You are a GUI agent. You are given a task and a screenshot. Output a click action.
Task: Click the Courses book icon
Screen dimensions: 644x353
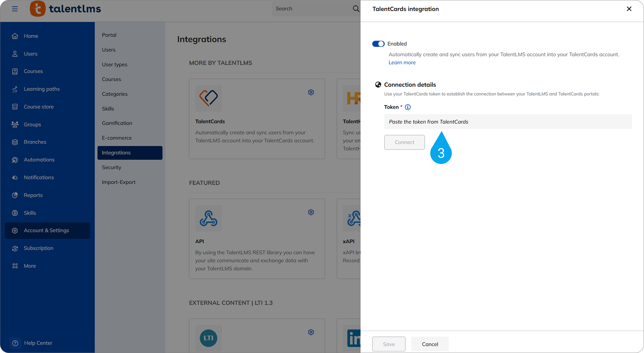click(15, 71)
